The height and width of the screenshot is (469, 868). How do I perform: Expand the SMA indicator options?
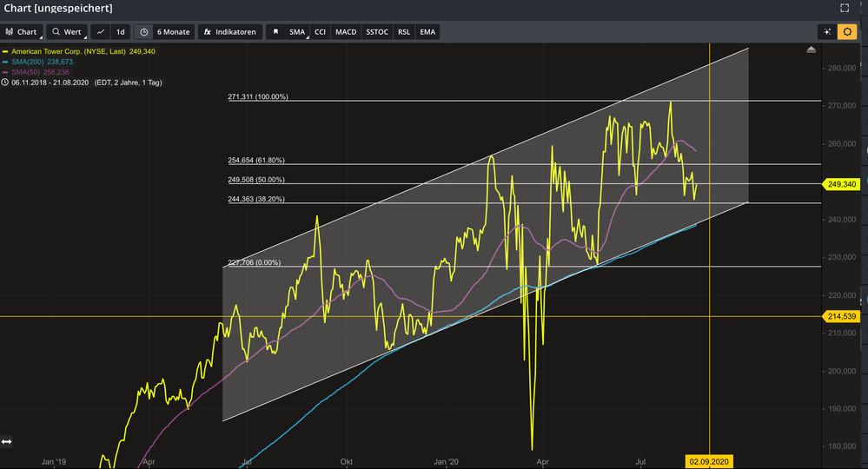point(297,32)
